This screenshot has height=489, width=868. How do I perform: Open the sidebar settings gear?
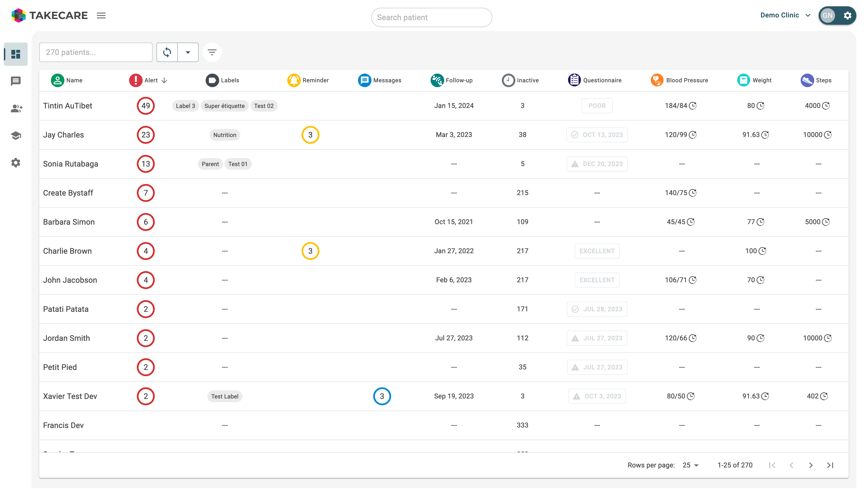point(16,163)
